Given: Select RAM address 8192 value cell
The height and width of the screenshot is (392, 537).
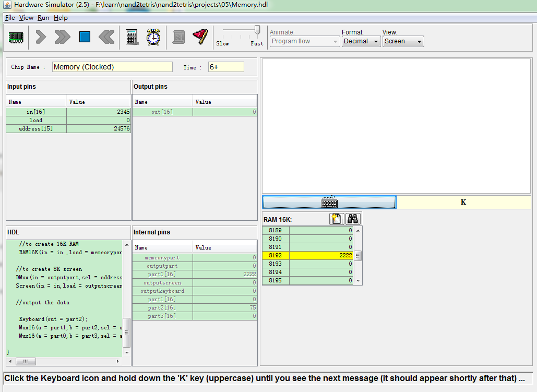Looking at the screenshot, I should [321, 256].
